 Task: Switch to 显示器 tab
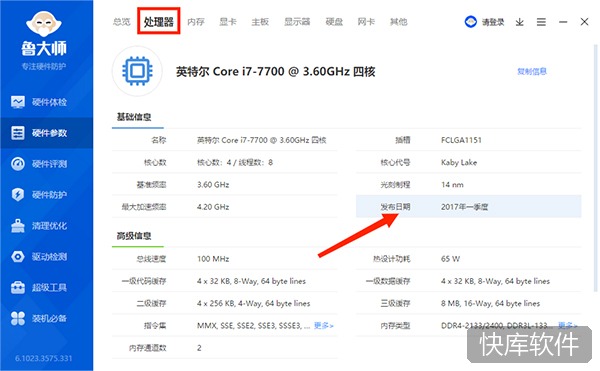click(297, 22)
